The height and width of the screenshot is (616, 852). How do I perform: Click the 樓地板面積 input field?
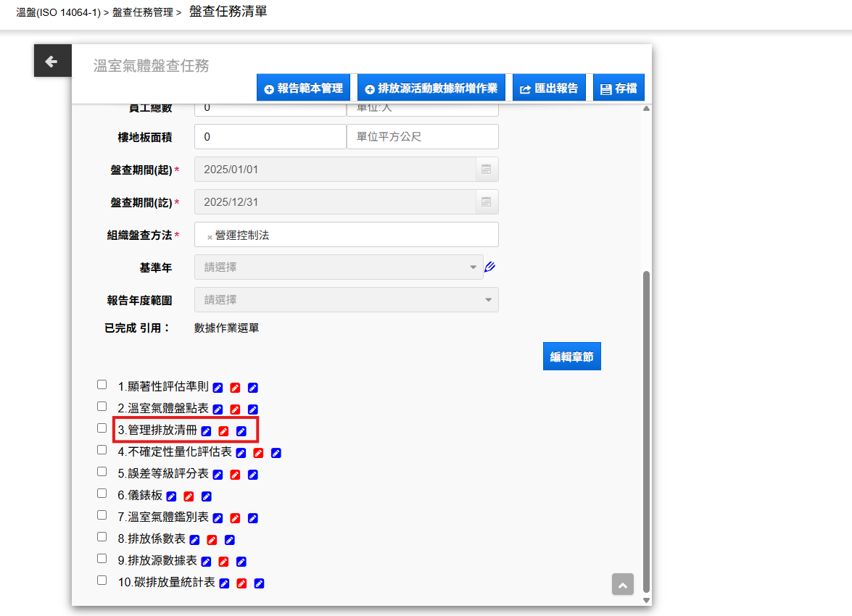tap(270, 137)
